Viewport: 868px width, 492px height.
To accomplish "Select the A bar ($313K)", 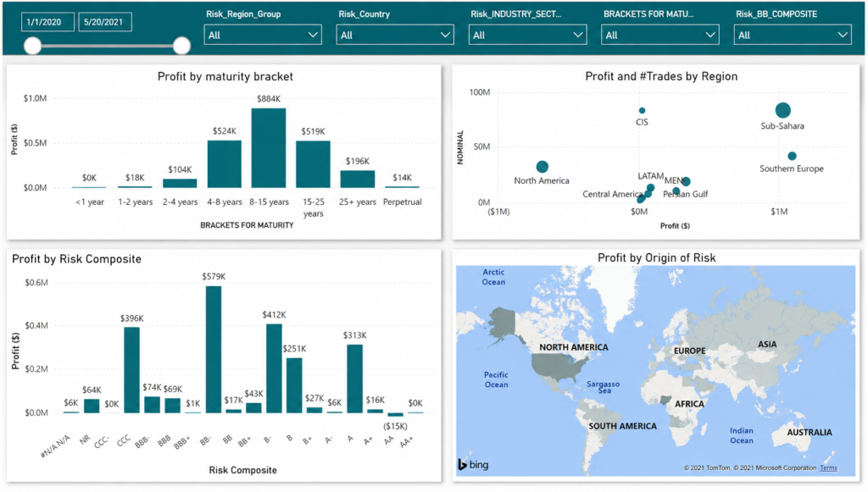I will [355, 379].
